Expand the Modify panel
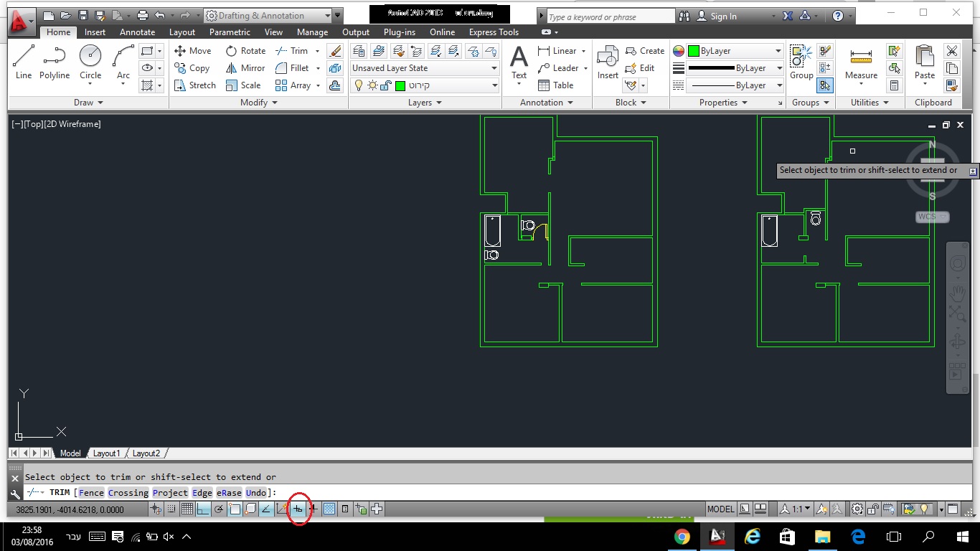 pyautogui.click(x=258, y=103)
